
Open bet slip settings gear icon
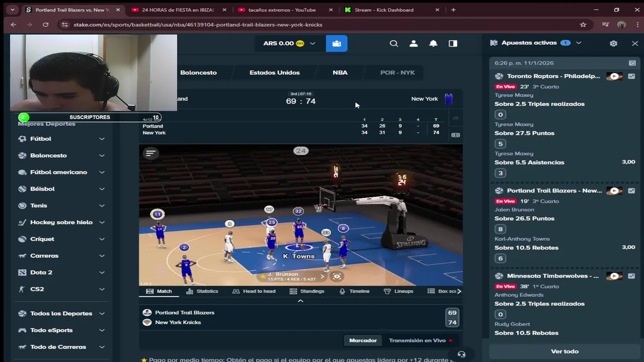[x=613, y=44]
